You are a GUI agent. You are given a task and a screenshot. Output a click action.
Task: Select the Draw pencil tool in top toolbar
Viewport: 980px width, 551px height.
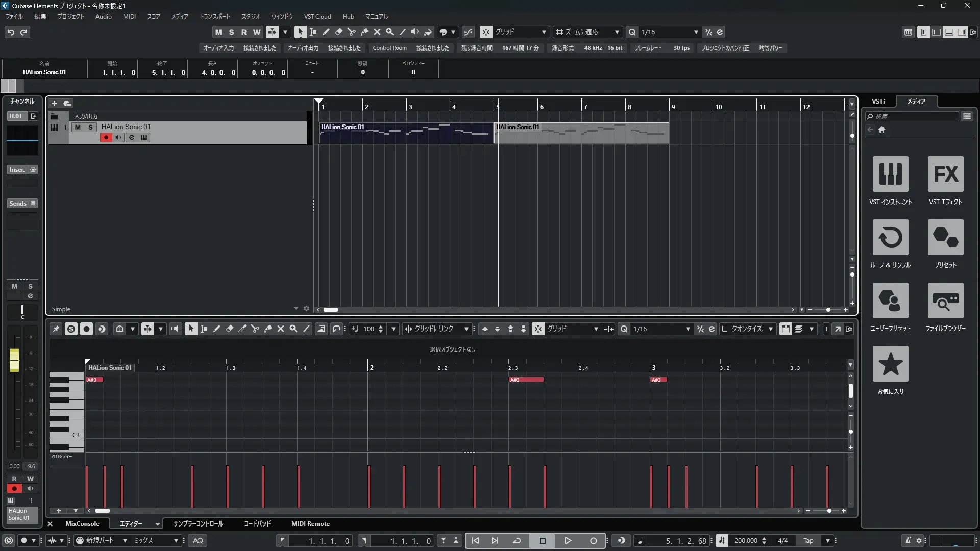[326, 32]
